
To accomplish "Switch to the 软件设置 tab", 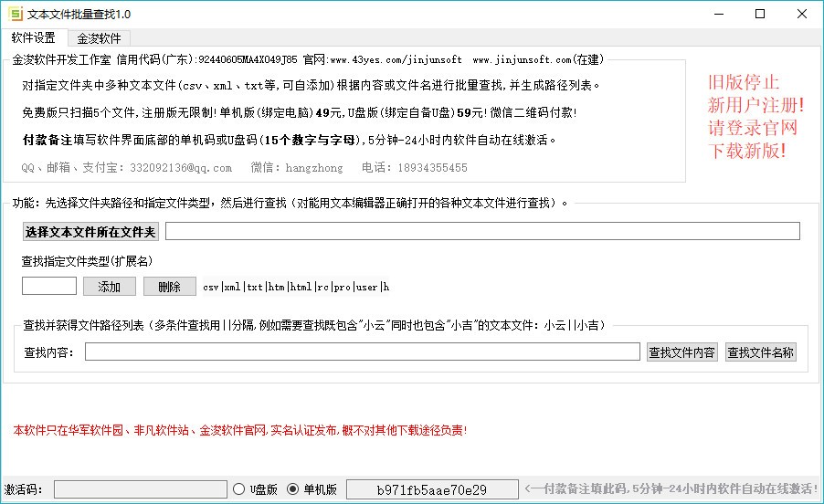I will pos(34,37).
